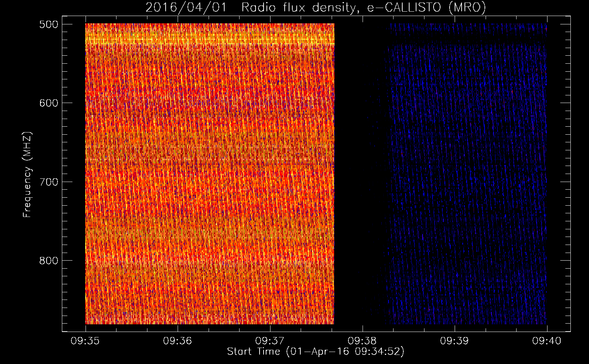Screen dimensions: 589x364
Task: Click the 09:40 time tick label
Action: tap(547, 341)
